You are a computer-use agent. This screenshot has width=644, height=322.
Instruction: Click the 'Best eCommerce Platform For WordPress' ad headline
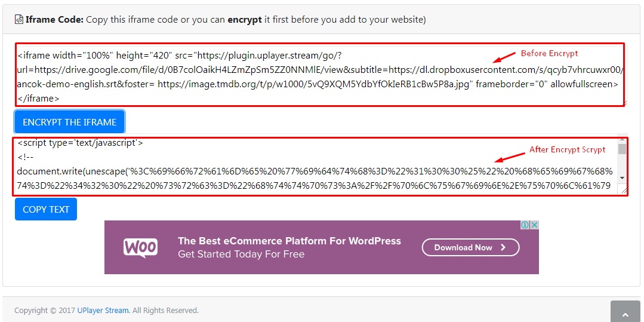click(289, 241)
